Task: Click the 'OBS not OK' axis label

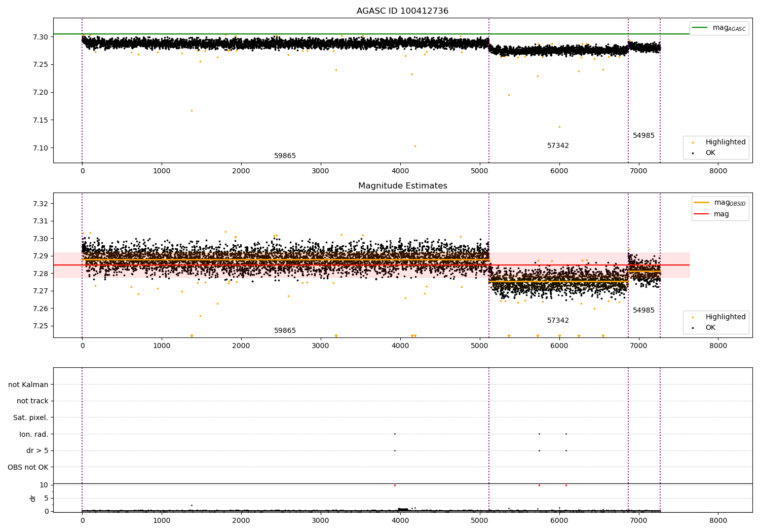Action: click(28, 467)
